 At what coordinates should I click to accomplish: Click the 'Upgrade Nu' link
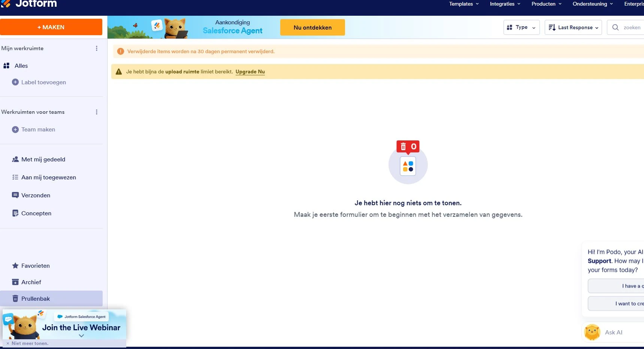tap(250, 72)
